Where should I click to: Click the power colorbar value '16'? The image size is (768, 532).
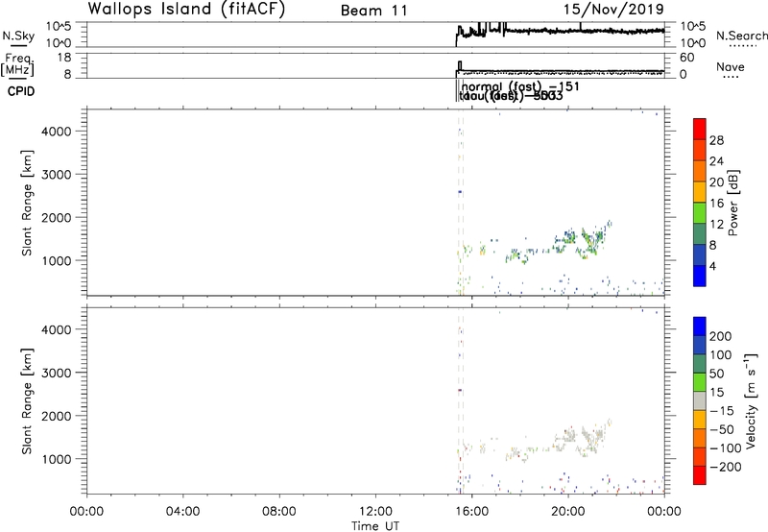click(716, 204)
